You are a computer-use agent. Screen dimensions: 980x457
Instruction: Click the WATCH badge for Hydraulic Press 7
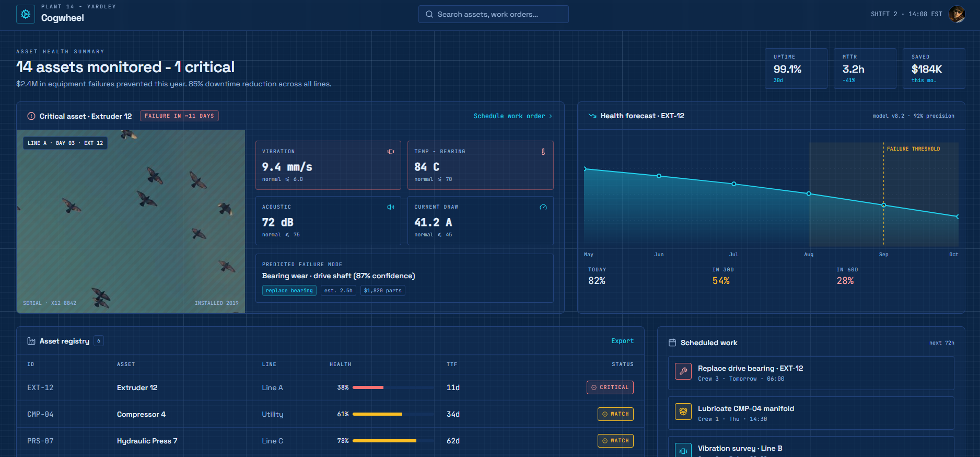click(x=615, y=441)
